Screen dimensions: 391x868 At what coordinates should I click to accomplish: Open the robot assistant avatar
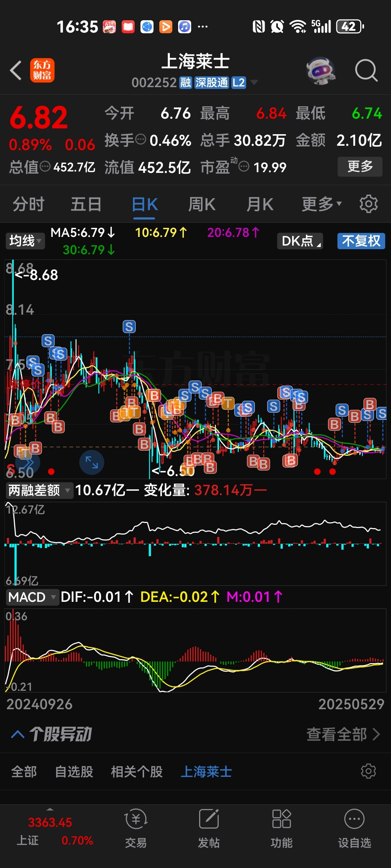click(x=320, y=70)
